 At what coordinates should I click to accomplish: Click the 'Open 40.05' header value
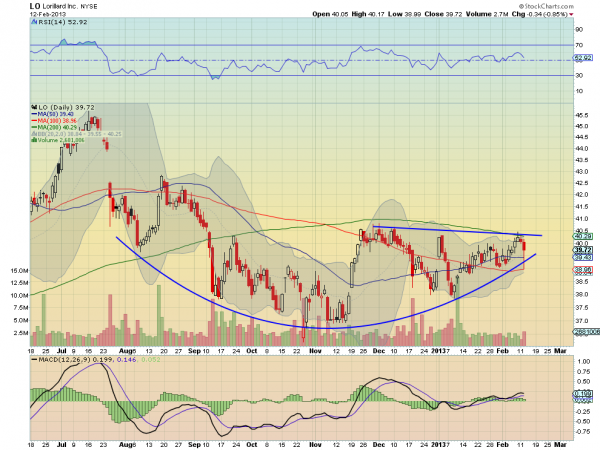coord(330,14)
